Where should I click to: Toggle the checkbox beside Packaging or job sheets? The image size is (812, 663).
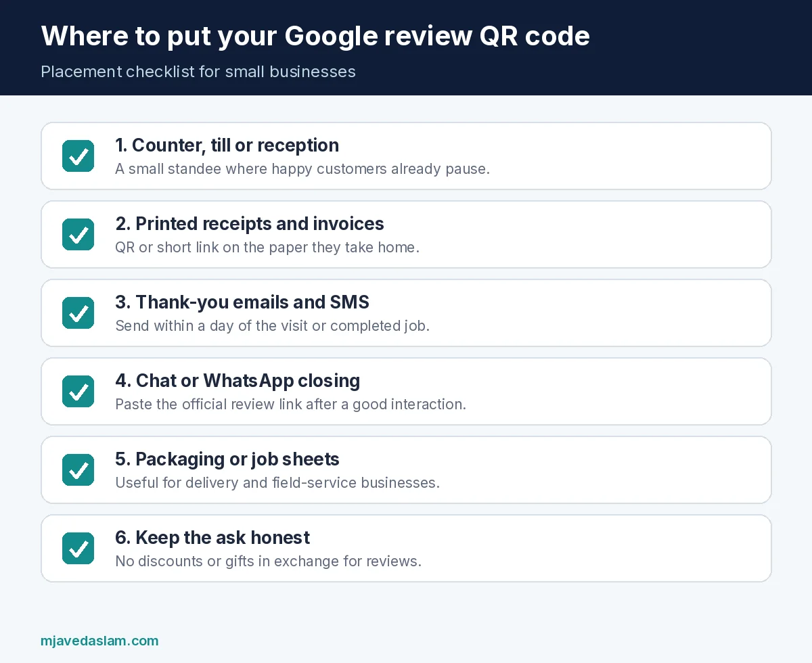coord(78,470)
